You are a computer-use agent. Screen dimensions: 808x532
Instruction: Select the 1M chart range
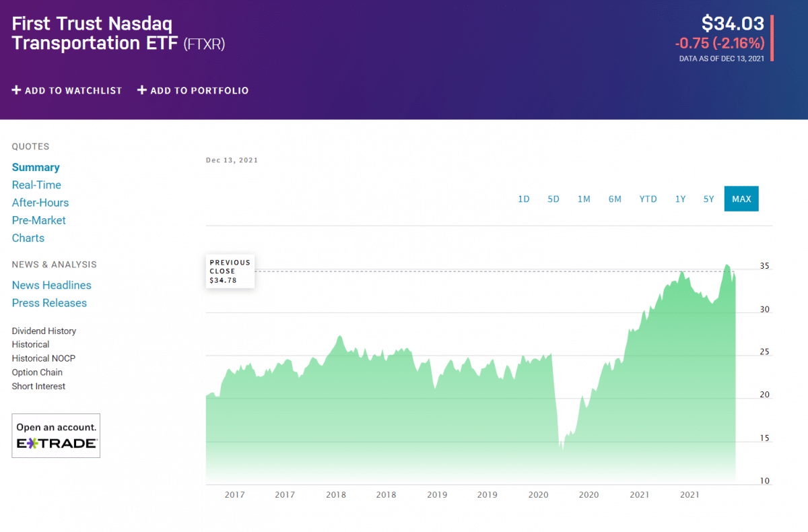pyautogui.click(x=584, y=199)
